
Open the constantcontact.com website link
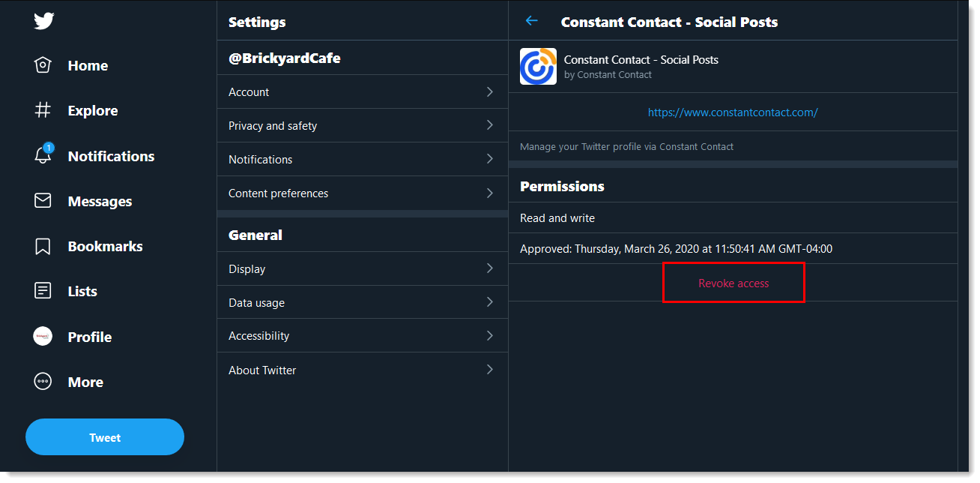[x=733, y=112]
